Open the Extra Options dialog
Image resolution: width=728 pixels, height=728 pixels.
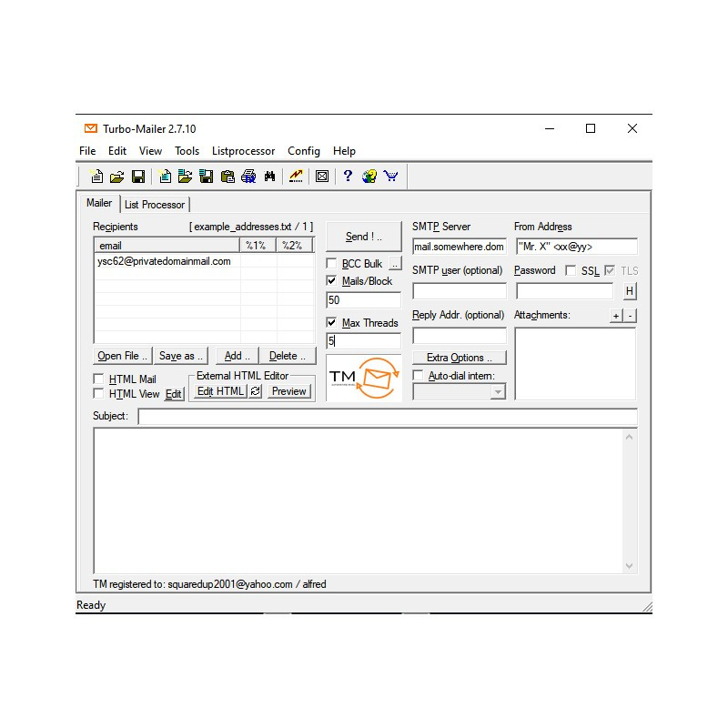(459, 358)
